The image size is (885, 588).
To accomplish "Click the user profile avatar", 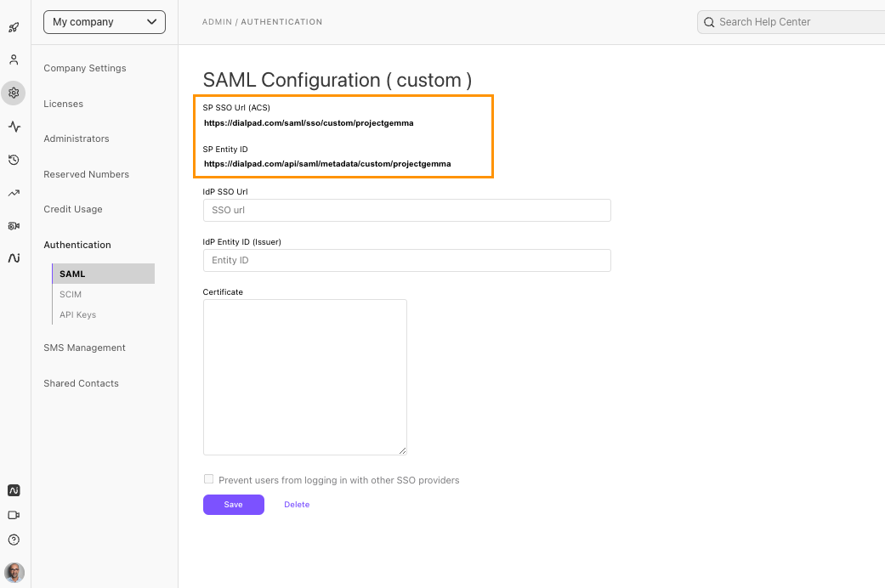I will click(14, 572).
